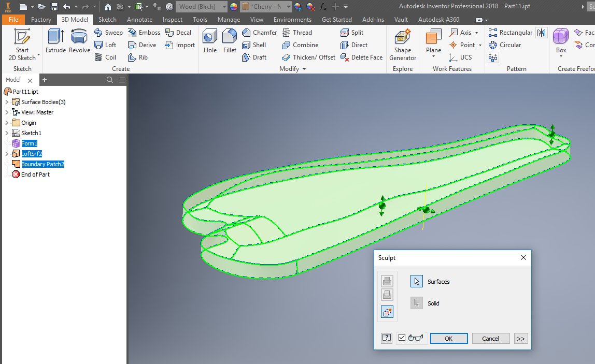
Task: Add a new browser panel tab
Action: coord(45,80)
